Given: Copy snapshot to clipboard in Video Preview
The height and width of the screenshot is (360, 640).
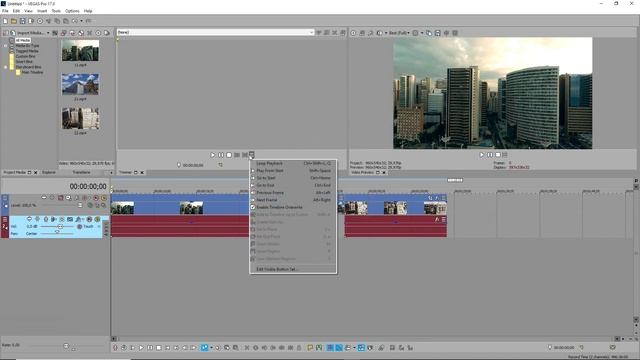Looking at the screenshot, I should [x=429, y=33].
